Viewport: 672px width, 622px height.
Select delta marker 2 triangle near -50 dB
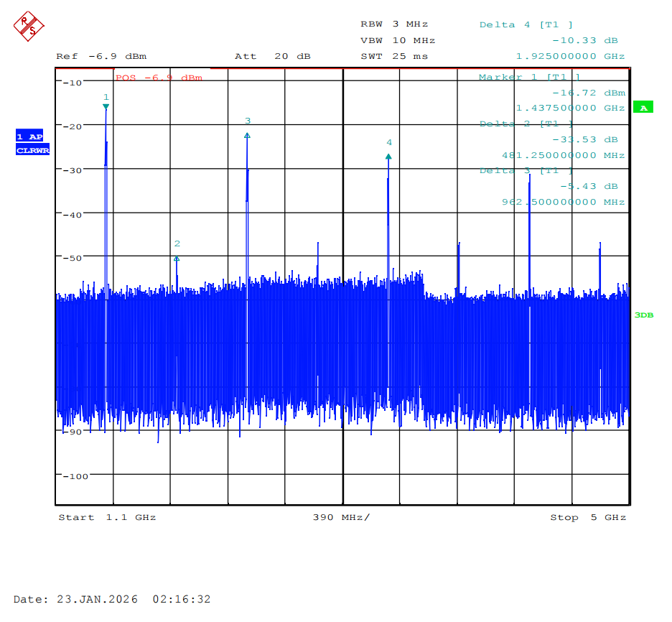(177, 258)
